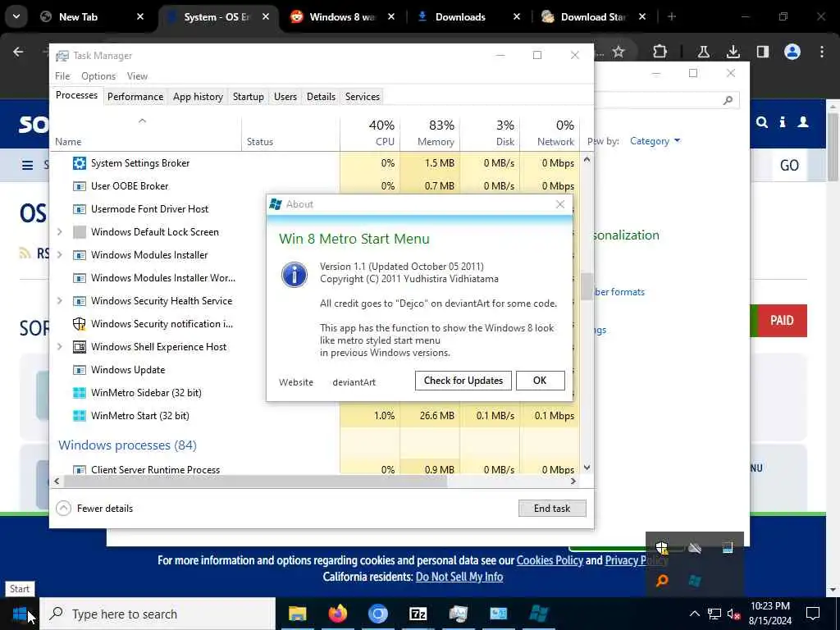Open Chromium browser from the taskbar
840x630 pixels.
(377, 614)
